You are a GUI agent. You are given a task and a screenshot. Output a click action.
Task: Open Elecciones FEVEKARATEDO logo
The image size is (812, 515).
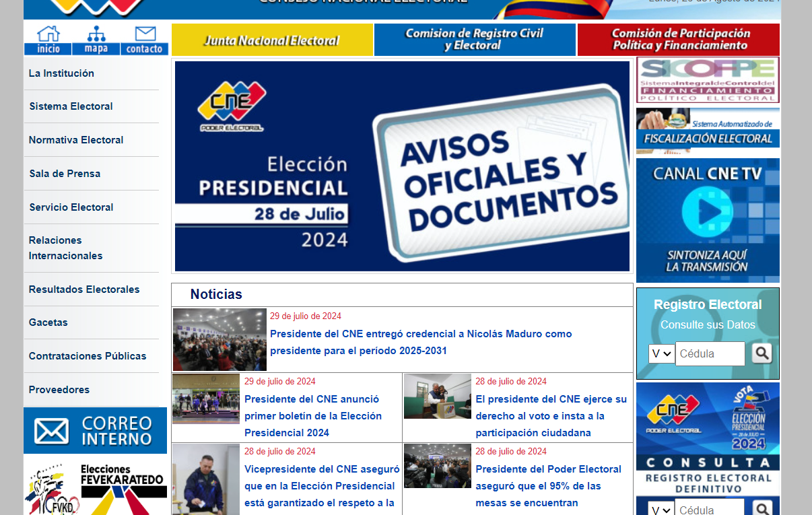pos(96,488)
